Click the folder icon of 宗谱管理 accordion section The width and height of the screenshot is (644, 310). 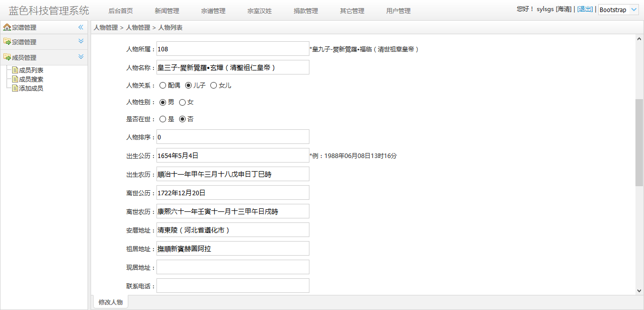tap(7, 42)
